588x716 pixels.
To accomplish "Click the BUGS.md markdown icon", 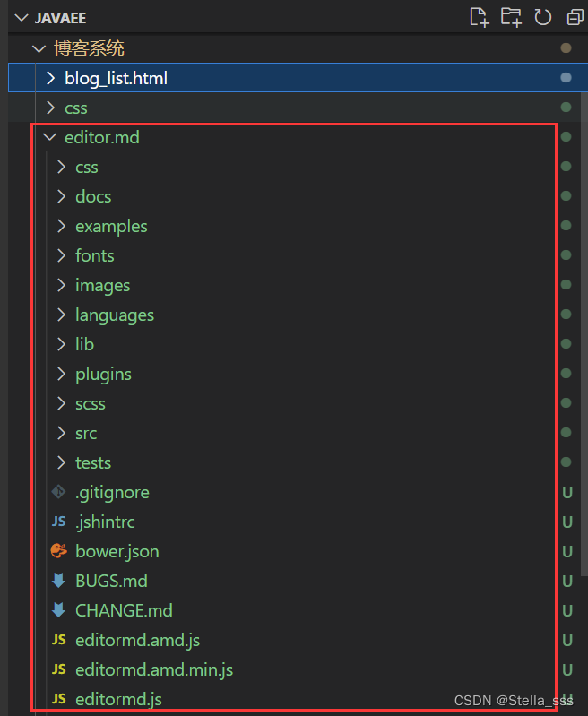I will click(59, 581).
